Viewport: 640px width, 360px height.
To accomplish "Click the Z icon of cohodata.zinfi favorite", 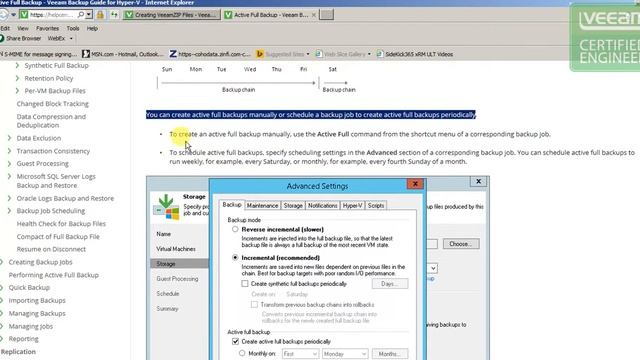I will (173, 54).
